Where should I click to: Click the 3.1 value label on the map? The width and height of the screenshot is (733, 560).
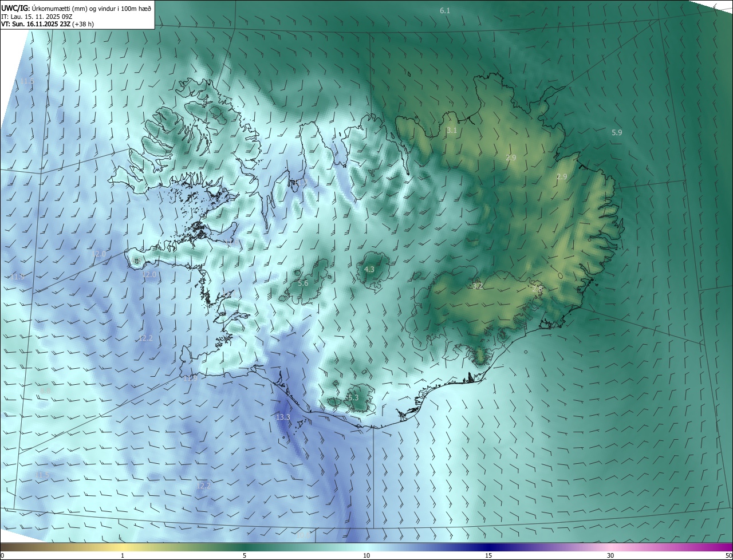click(452, 131)
